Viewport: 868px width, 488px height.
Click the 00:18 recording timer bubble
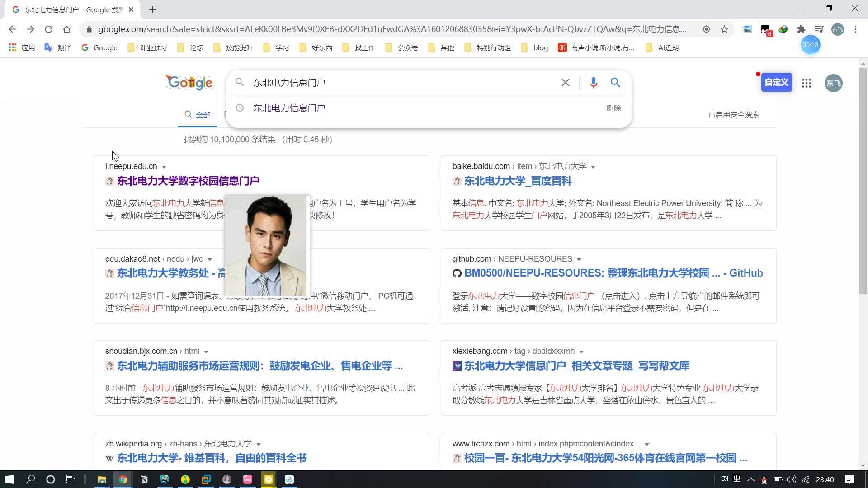(x=810, y=45)
